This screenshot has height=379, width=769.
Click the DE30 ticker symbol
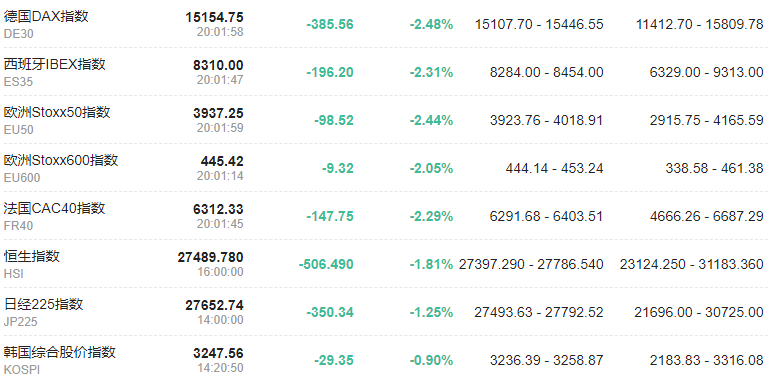19,34
